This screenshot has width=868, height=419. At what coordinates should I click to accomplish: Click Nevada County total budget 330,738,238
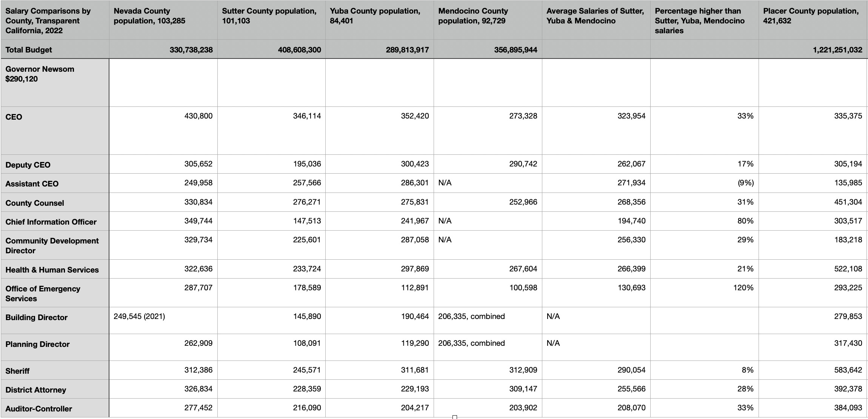pyautogui.click(x=191, y=50)
